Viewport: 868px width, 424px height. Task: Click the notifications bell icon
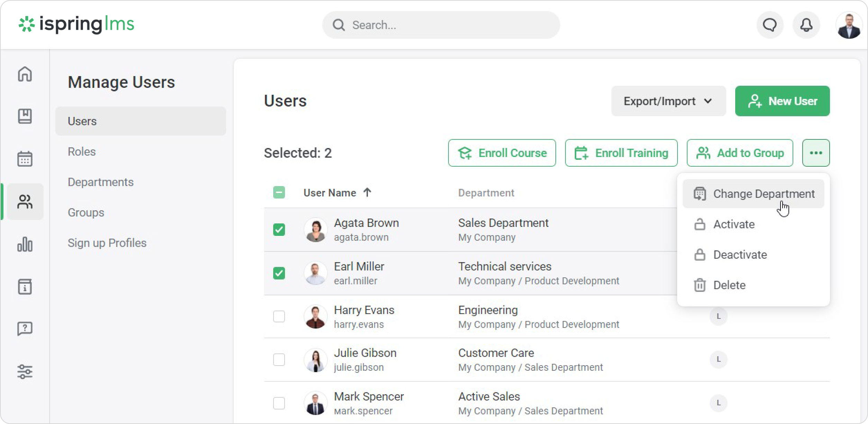click(806, 25)
